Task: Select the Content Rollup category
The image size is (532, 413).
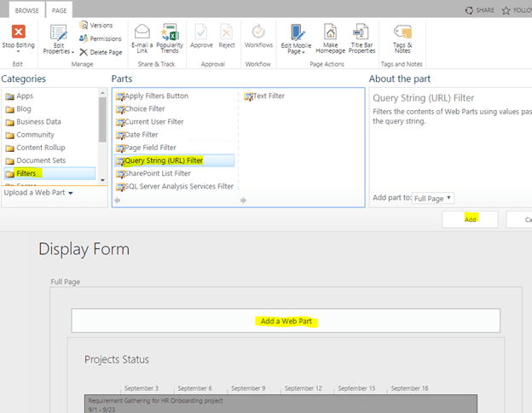Action: [35, 148]
